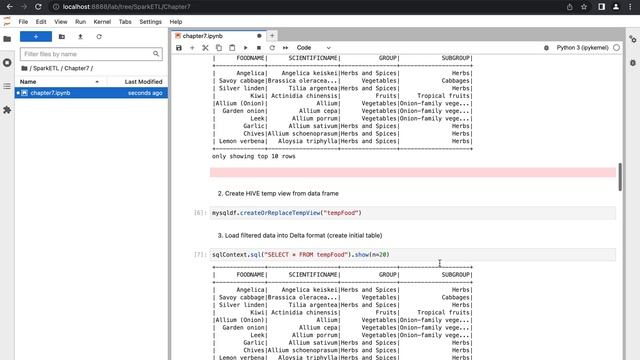
Task: Select the empty pink-highlighted cell
Action: click(x=413, y=172)
